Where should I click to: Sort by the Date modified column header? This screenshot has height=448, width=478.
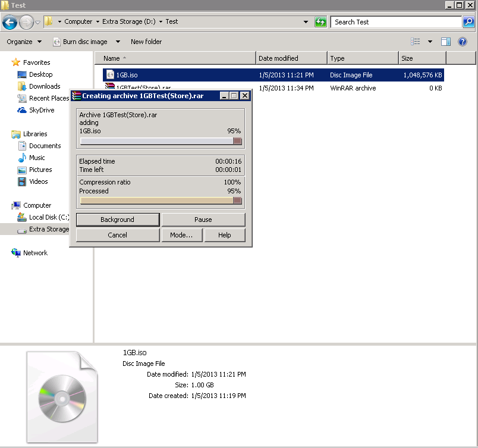[291, 58]
